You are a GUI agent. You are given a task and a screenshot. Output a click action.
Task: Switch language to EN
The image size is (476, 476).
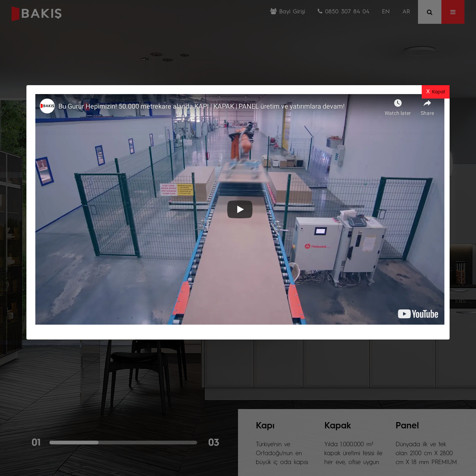coord(386,12)
